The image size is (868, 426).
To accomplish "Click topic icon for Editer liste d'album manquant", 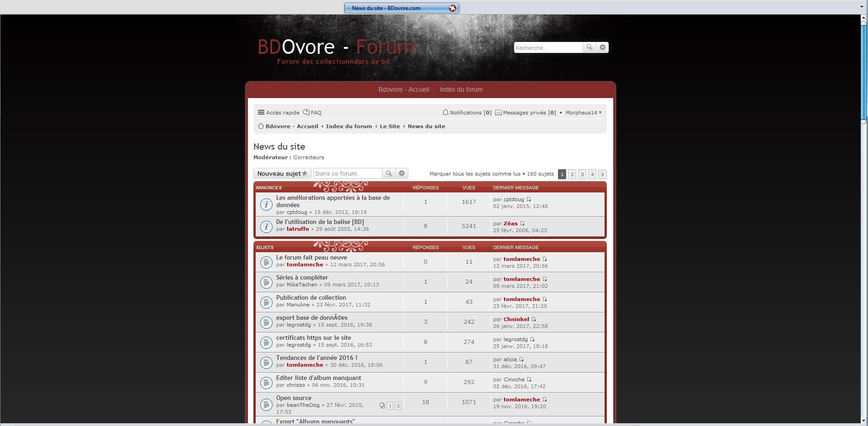I will [x=266, y=383].
